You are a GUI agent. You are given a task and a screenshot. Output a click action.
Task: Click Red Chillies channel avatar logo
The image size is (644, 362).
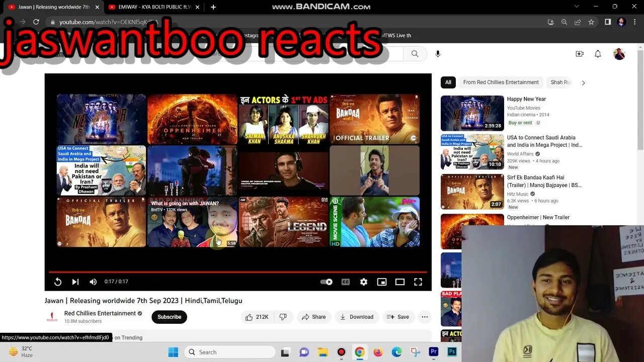pyautogui.click(x=52, y=317)
